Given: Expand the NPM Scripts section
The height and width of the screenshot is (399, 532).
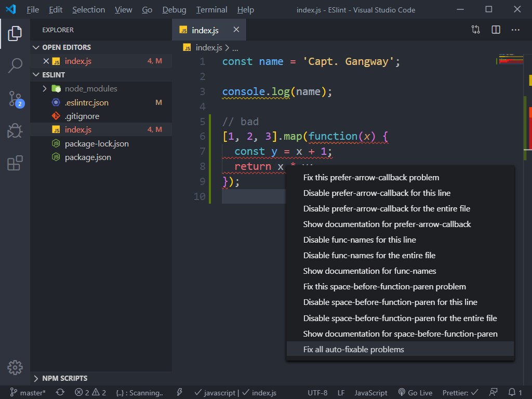Looking at the screenshot, I should [x=101, y=378].
